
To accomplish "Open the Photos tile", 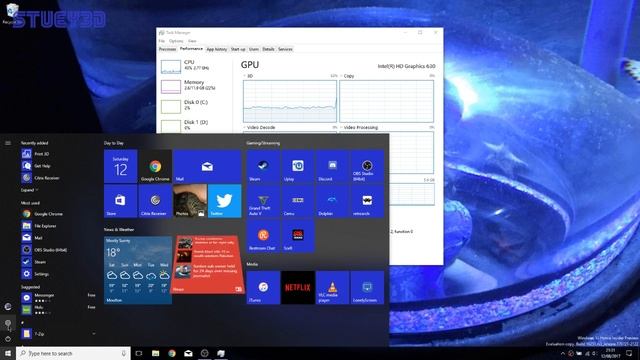I will (190, 201).
